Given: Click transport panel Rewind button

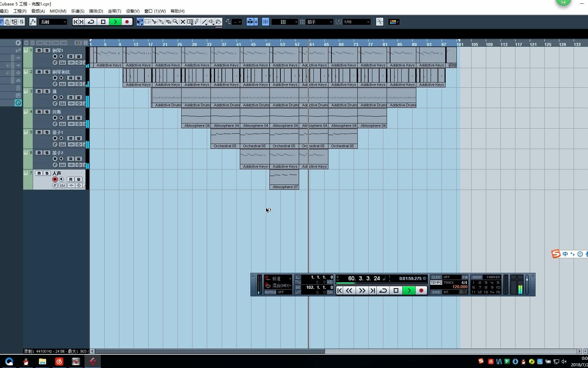Looking at the screenshot, I should pyautogui.click(x=349, y=291).
